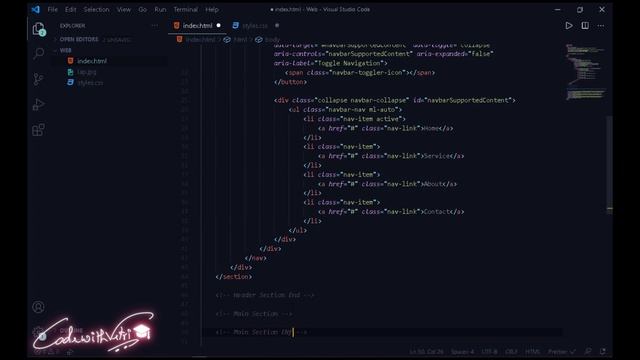Open editor More Actions ellipsis
This screenshot has width=640, height=360.
coord(601,25)
